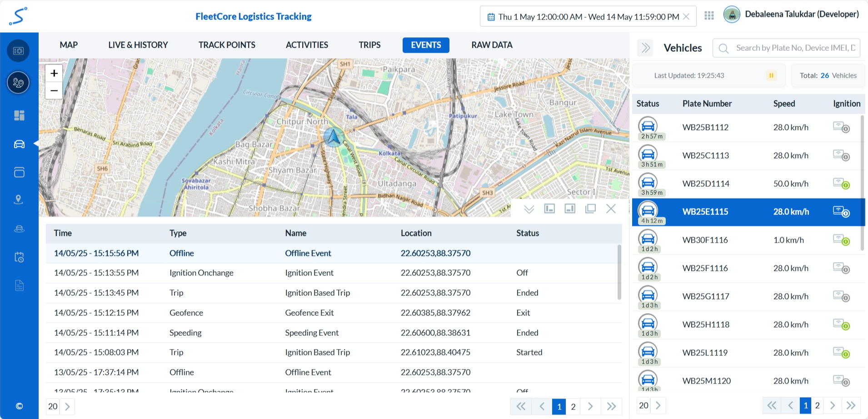Open the grid apps menu near the profile
The height and width of the screenshot is (419, 868).
tap(708, 15)
